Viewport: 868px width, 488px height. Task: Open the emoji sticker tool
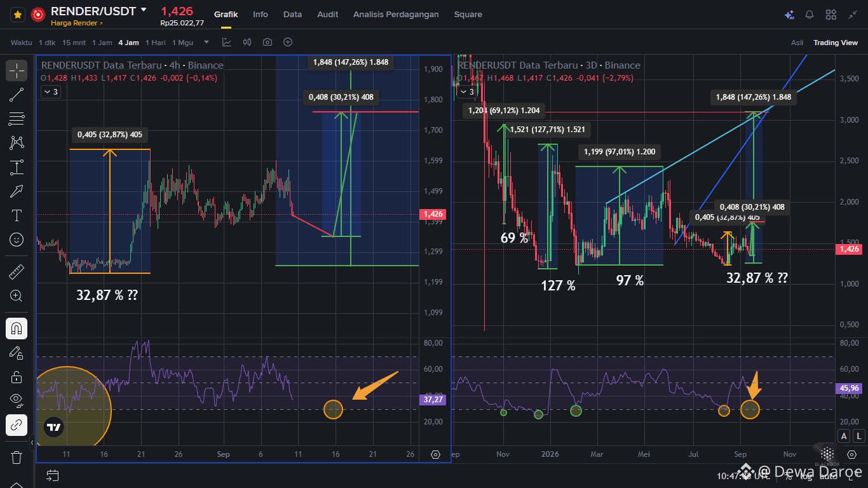click(x=17, y=240)
